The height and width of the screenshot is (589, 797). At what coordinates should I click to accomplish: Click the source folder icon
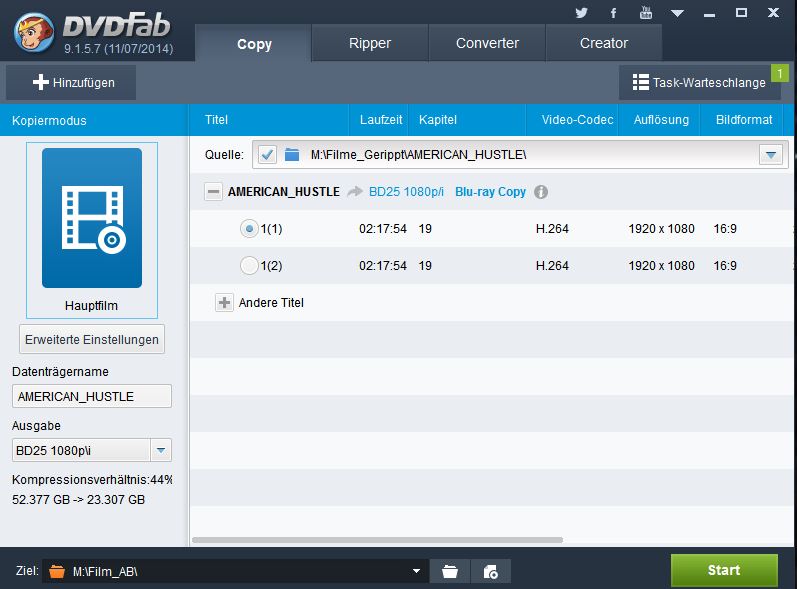(292, 155)
